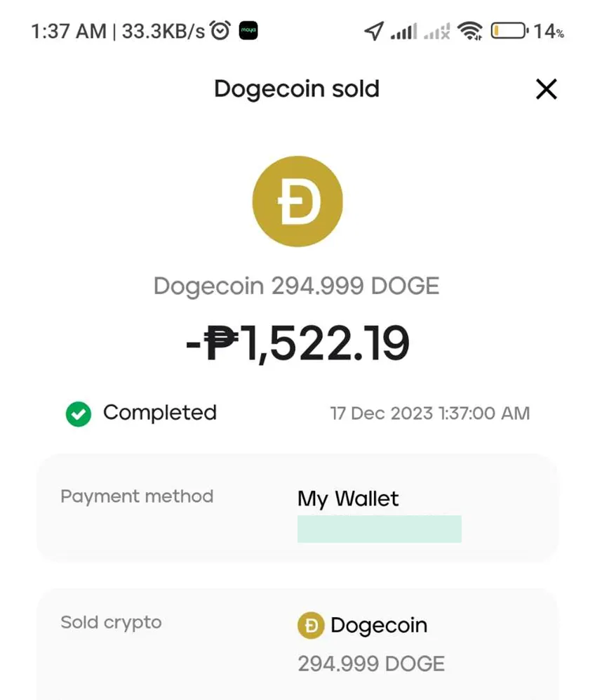
Task: Close the Dogecoin sold receipt
Action: click(546, 89)
